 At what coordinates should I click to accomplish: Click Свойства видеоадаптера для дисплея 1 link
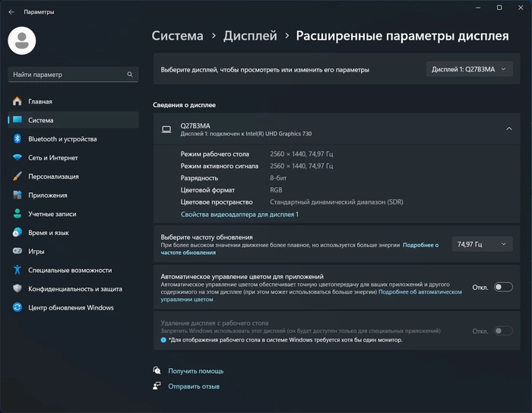pyautogui.click(x=239, y=214)
